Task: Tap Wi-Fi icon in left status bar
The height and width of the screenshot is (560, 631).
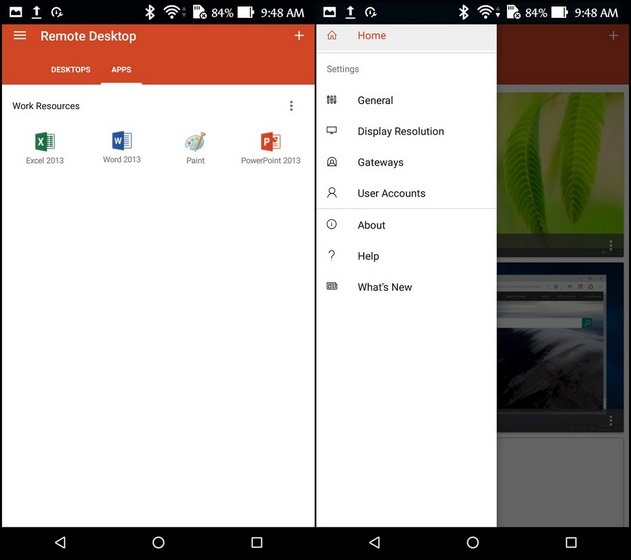Action: (172, 12)
